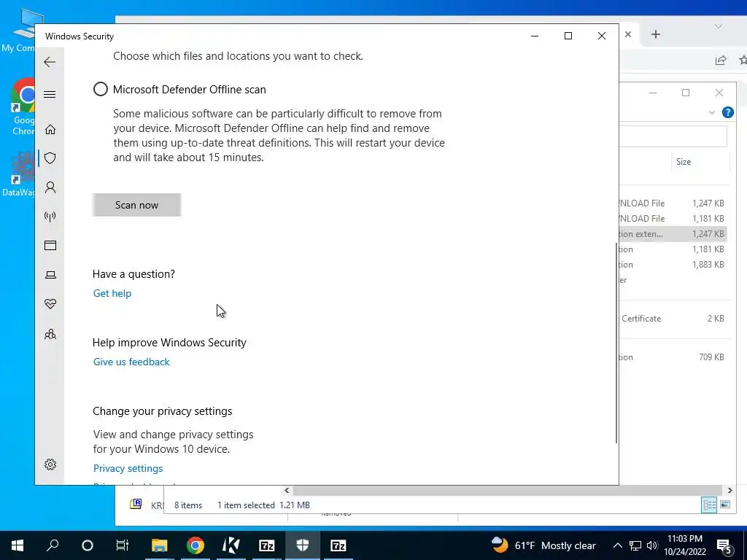
Task: Select Microsoft Defender Offline scan option
Action: [101, 89]
